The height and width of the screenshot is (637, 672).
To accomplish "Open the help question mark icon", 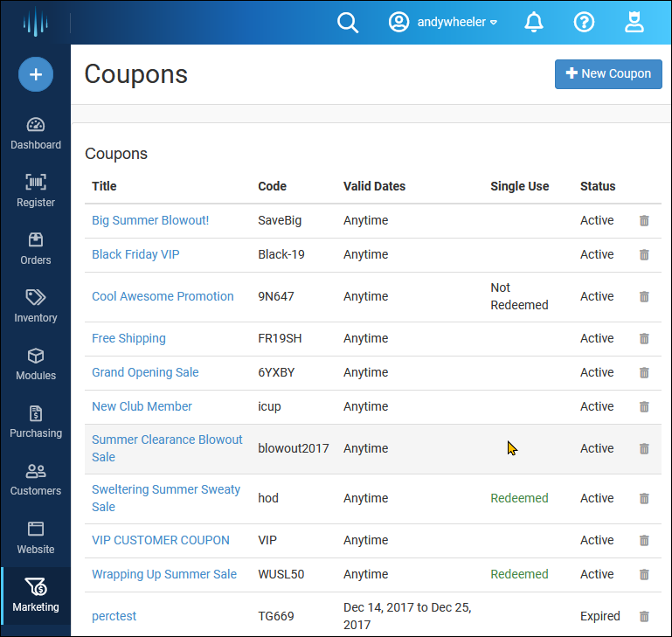I will (584, 23).
